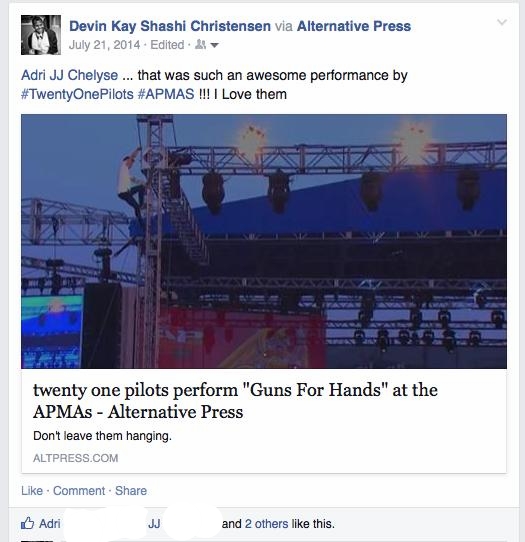Share the post
Image resolution: width=525 pixels, height=542 pixels.
tap(131, 490)
